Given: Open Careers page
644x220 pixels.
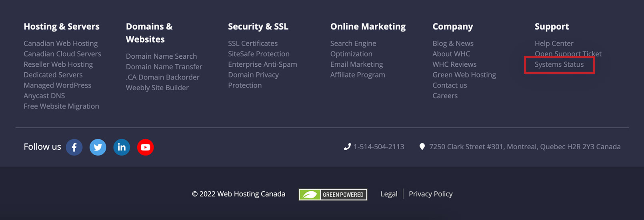Looking at the screenshot, I should (445, 96).
